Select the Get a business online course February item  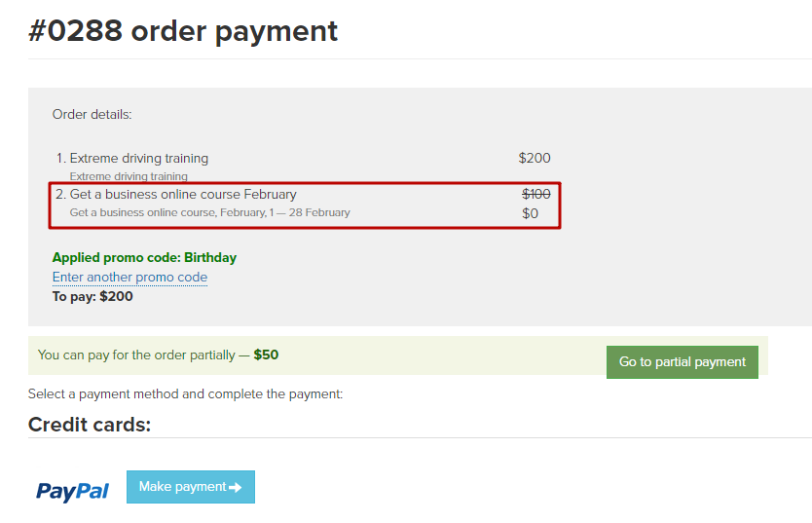point(183,195)
